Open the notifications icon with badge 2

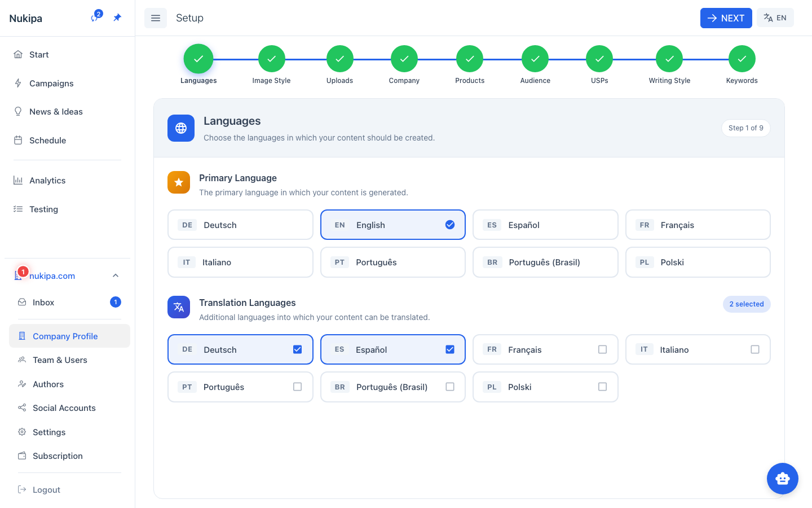[95, 17]
